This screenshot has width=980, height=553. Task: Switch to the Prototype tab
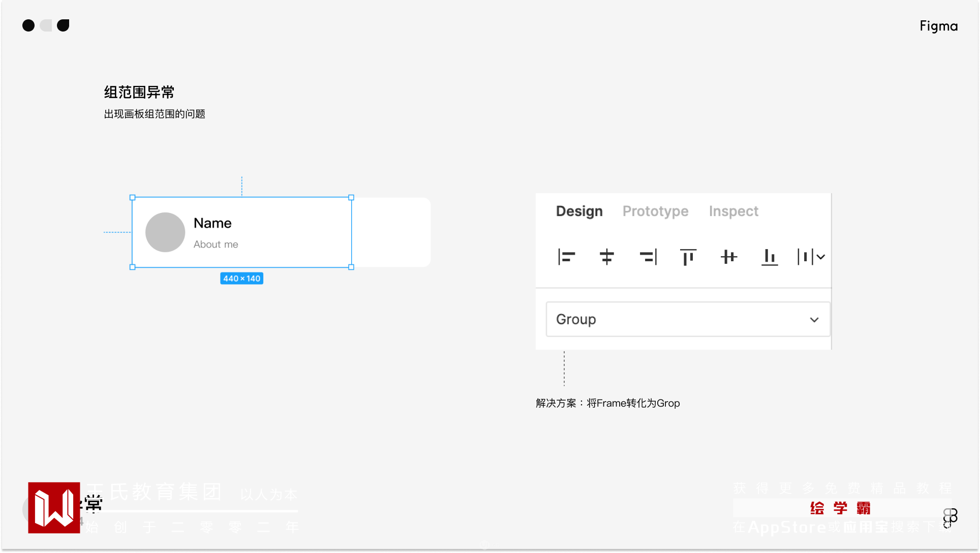pos(655,211)
